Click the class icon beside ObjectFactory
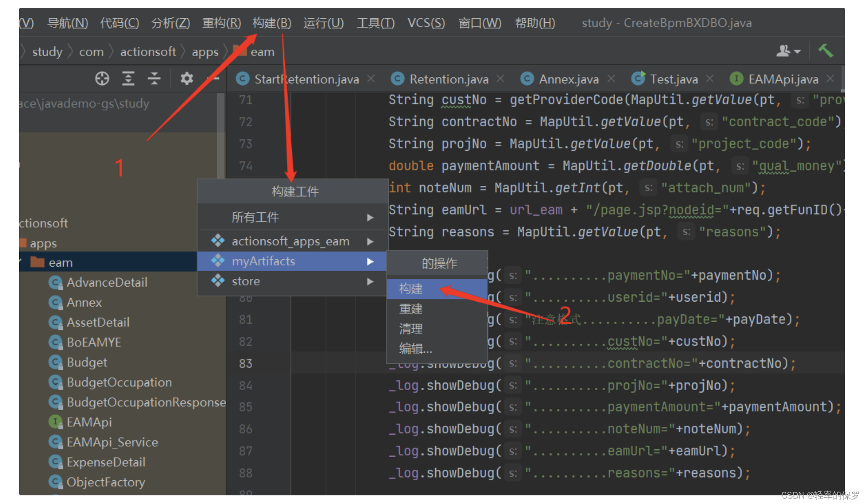 pos(56,482)
